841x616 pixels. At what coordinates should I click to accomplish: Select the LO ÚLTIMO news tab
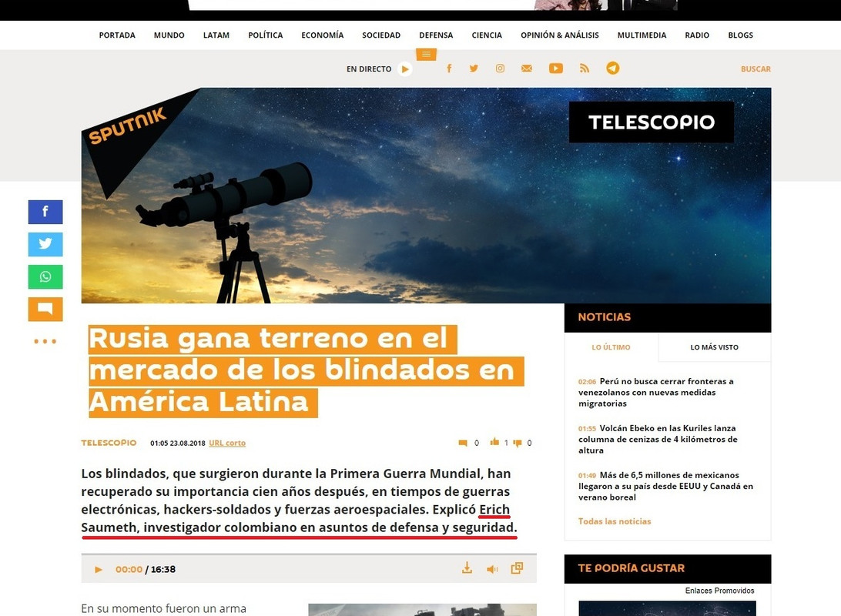click(611, 347)
